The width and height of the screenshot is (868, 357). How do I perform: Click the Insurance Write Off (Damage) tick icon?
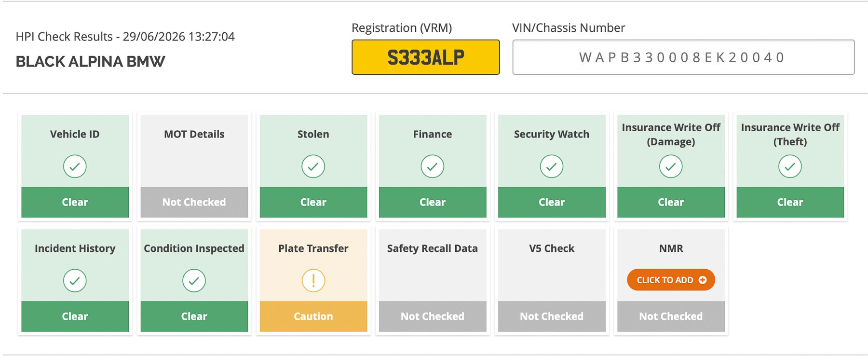click(671, 166)
